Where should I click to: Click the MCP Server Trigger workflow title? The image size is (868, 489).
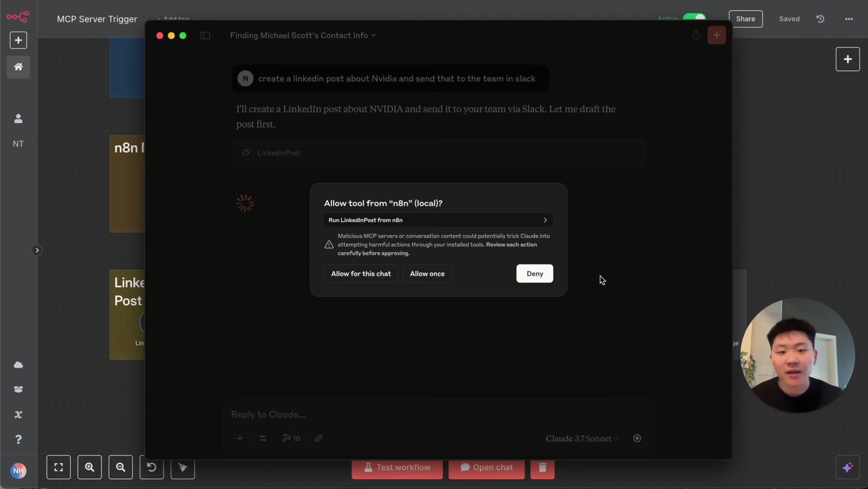tap(97, 19)
